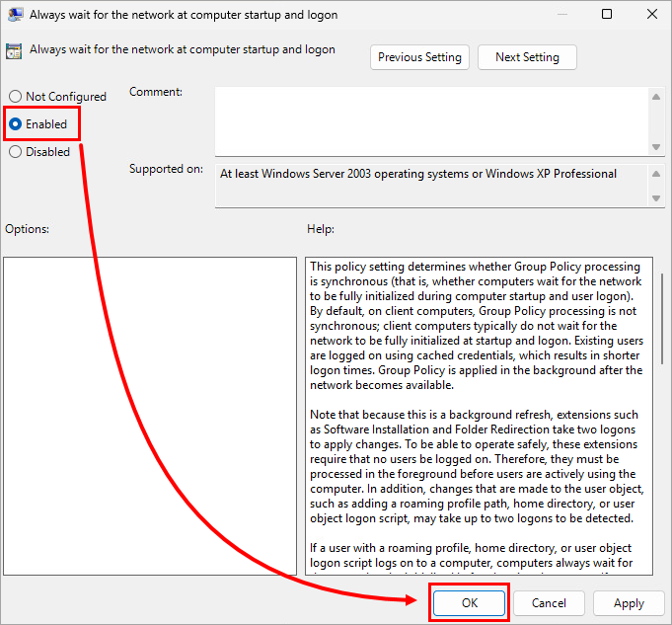
Task: Click inside the Comment text box
Action: (430, 120)
